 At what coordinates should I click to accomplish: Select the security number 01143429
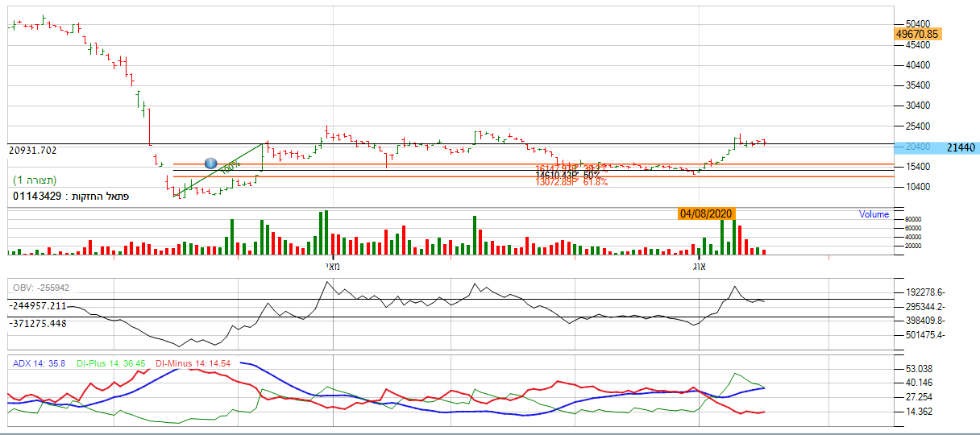pos(39,196)
